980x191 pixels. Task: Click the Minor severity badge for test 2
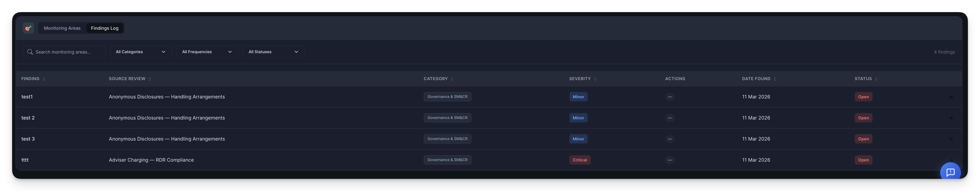[x=578, y=118]
